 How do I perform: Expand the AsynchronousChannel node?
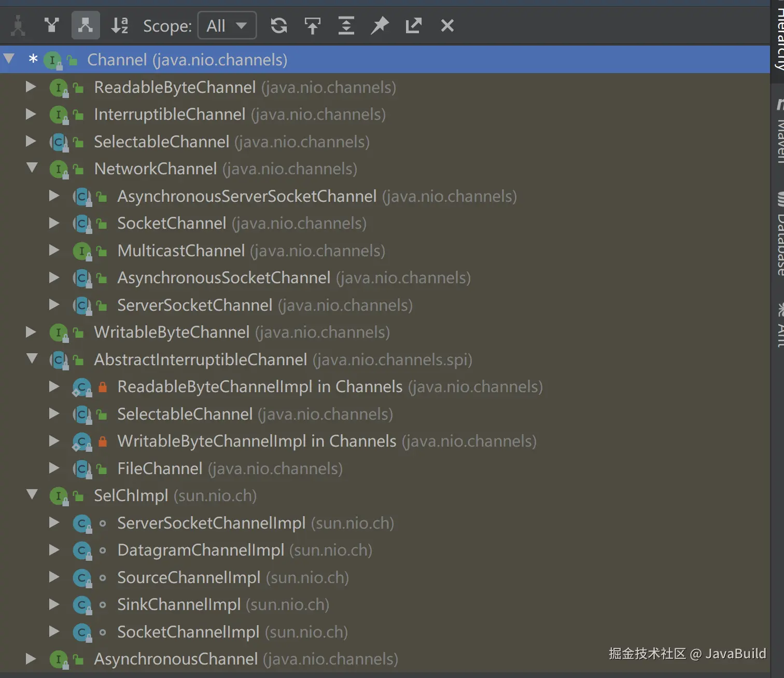pyautogui.click(x=31, y=658)
